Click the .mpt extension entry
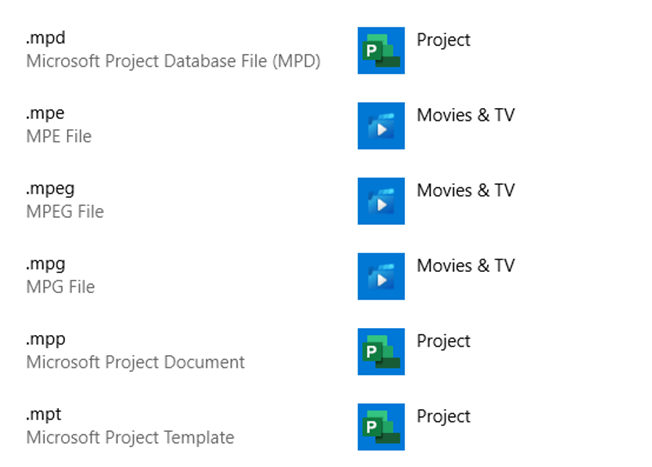652x467 pixels. point(44,415)
